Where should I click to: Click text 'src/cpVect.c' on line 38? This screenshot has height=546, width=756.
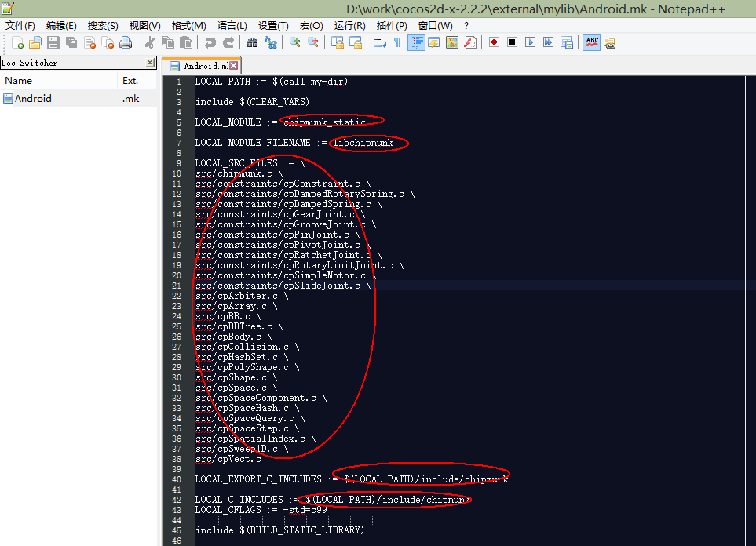[x=228, y=459]
